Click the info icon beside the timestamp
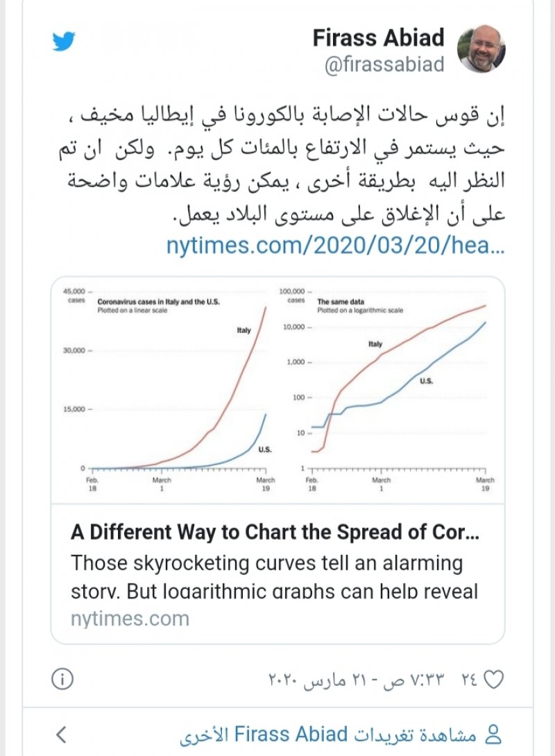Image resolution: width=555 pixels, height=756 pixels. 63,678
